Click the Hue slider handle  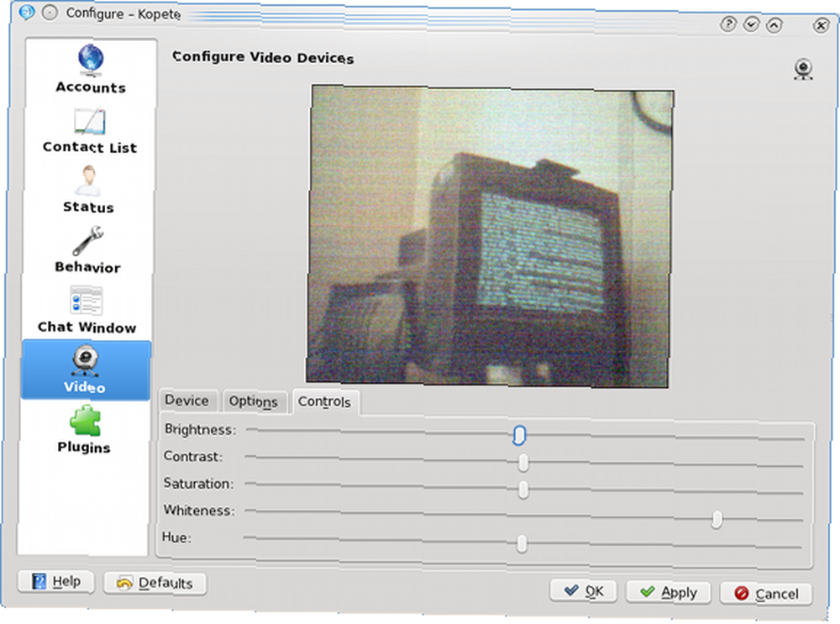(x=522, y=544)
